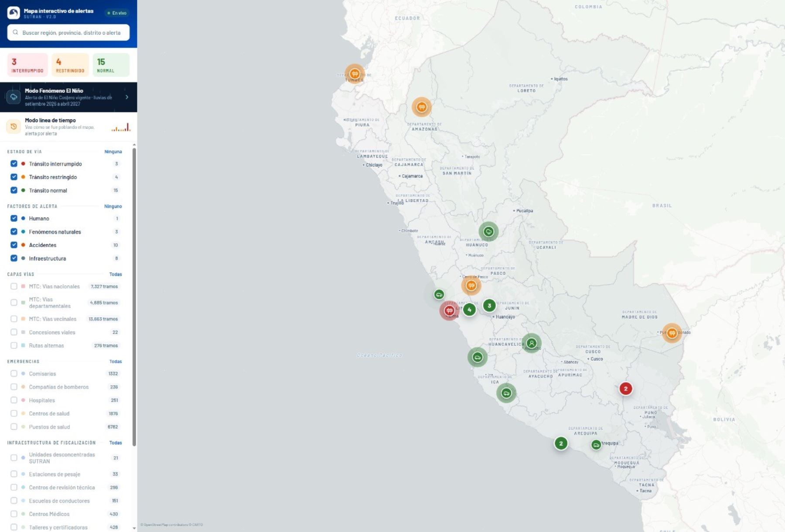This screenshot has height=532, width=785.
Task: Uncheck Tránsito restringido filter
Action: click(x=14, y=177)
